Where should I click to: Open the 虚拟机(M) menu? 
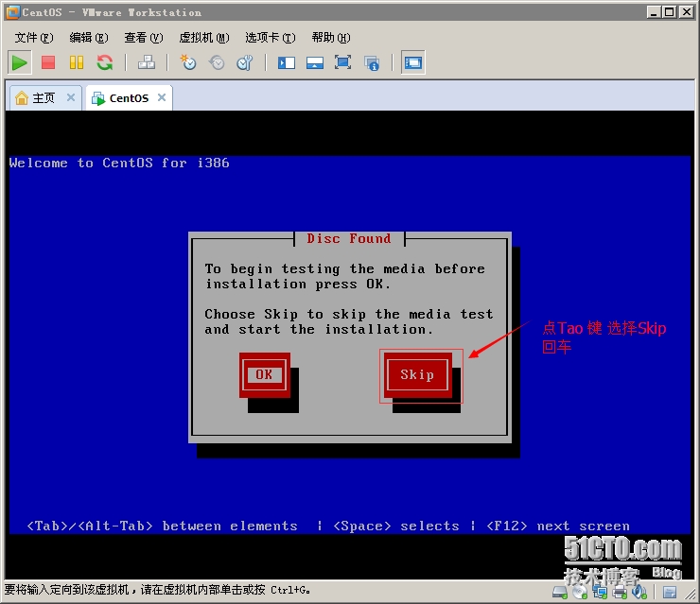click(x=204, y=38)
